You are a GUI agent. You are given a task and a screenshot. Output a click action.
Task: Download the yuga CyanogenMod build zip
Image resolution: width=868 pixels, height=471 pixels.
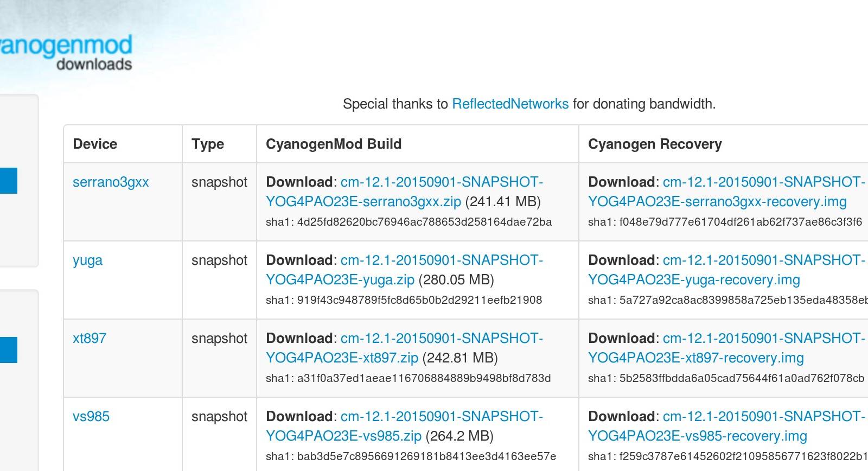(404, 270)
